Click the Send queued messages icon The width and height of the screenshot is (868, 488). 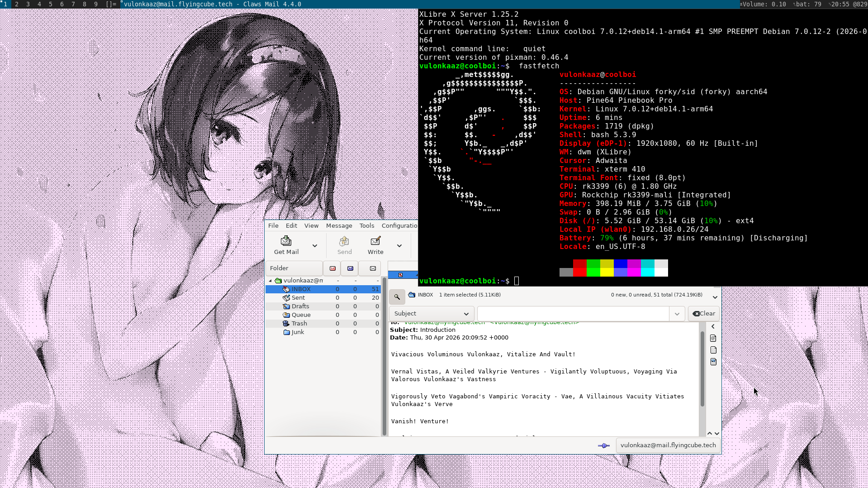344,241
